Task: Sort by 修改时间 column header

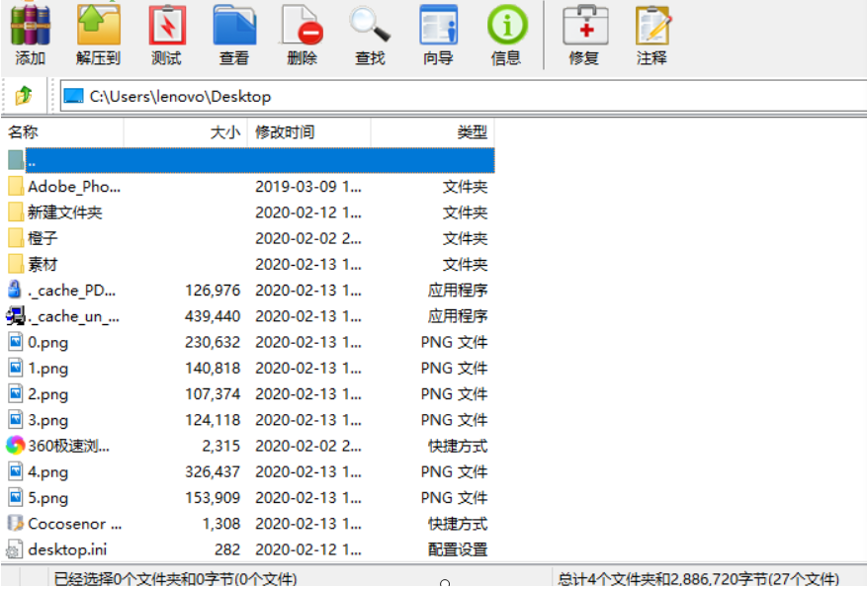Action: [308, 132]
